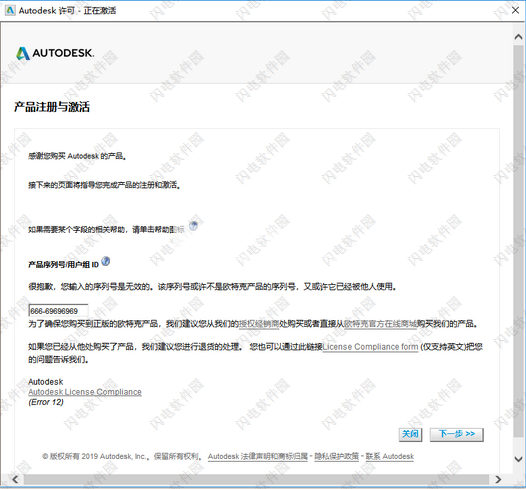This screenshot has width=526, height=489.
Task: Open the 欧特克官方在线商城 link
Action: [x=380, y=324]
